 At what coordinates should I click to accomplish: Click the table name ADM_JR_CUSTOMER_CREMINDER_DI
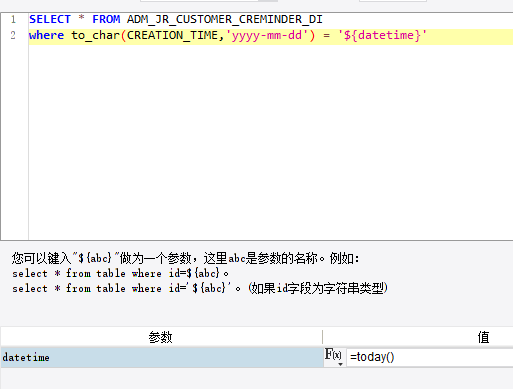tap(225, 19)
